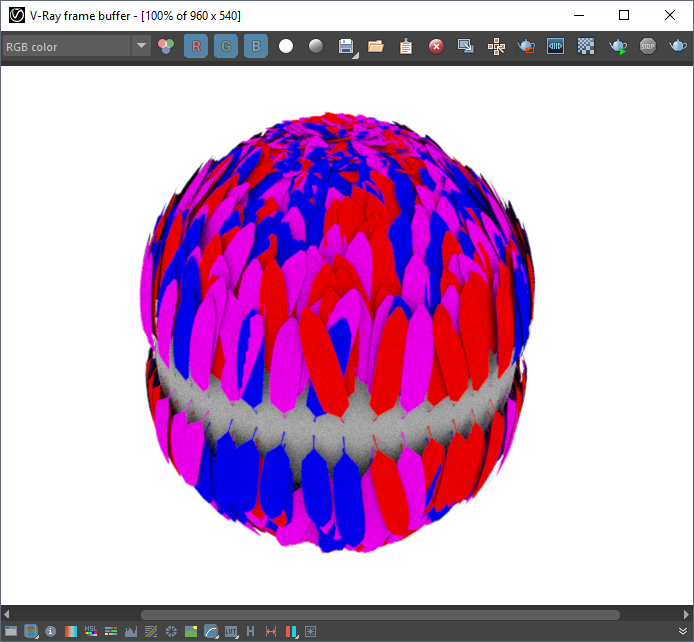Open the HSL correction control
694x642 pixels.
coord(91,631)
